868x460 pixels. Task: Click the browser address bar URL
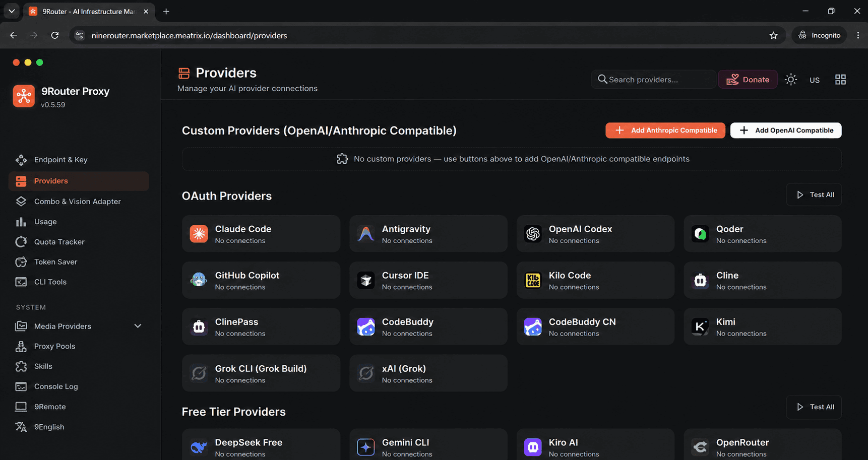(x=189, y=35)
